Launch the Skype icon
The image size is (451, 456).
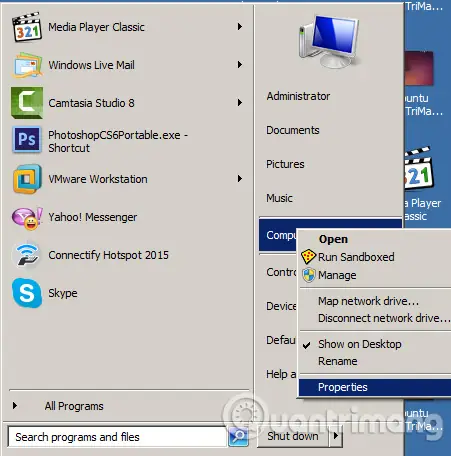[27, 293]
